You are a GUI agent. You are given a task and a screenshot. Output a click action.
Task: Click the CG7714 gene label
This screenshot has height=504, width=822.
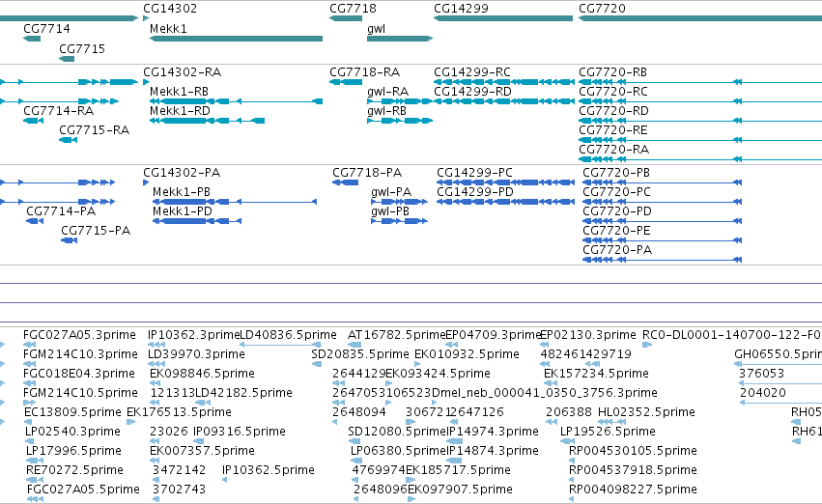tap(46, 28)
